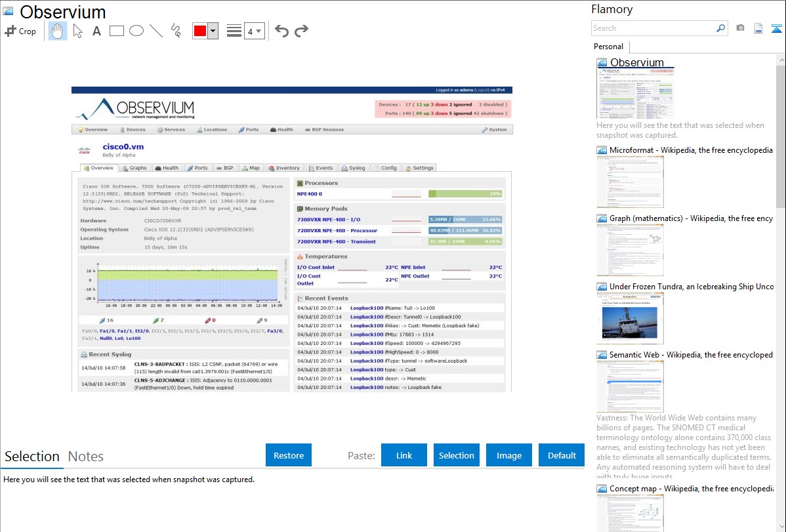Viewport: 786px width, 532px height.
Task: Click the magnifier search icon
Action: [x=720, y=28]
